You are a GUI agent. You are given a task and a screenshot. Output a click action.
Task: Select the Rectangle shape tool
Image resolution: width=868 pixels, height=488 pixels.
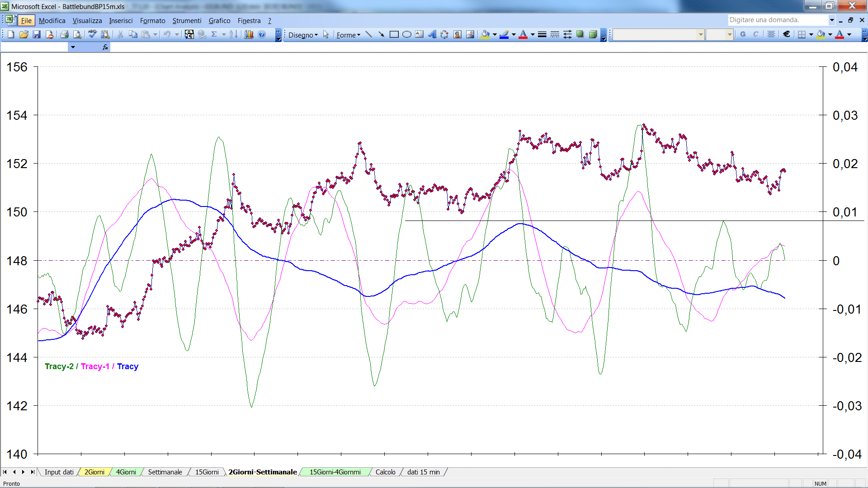click(x=394, y=34)
